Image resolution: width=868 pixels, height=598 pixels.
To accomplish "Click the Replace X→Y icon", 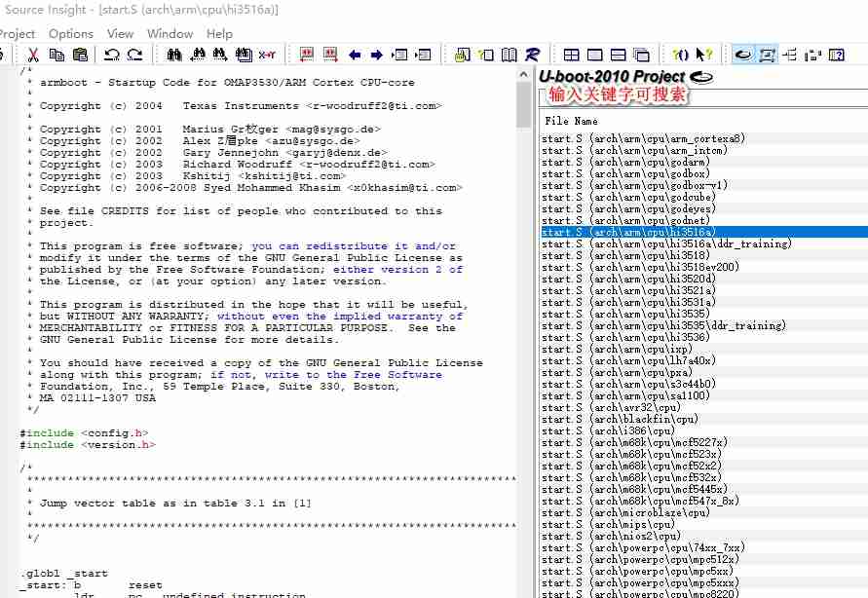I will (267, 55).
